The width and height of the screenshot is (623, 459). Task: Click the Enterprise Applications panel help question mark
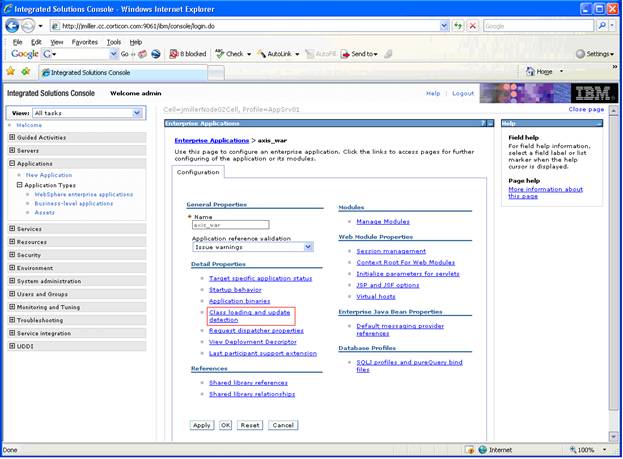click(x=483, y=124)
